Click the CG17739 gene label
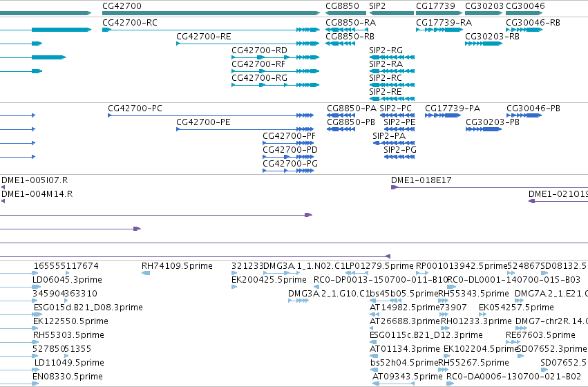Image resolution: width=588 pixels, height=387 pixels. coord(435,6)
